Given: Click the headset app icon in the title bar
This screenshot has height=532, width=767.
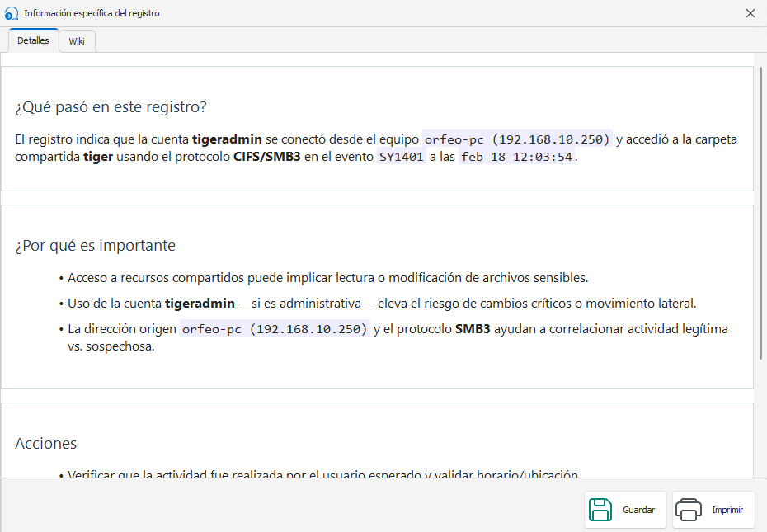Looking at the screenshot, I should pos(12,13).
